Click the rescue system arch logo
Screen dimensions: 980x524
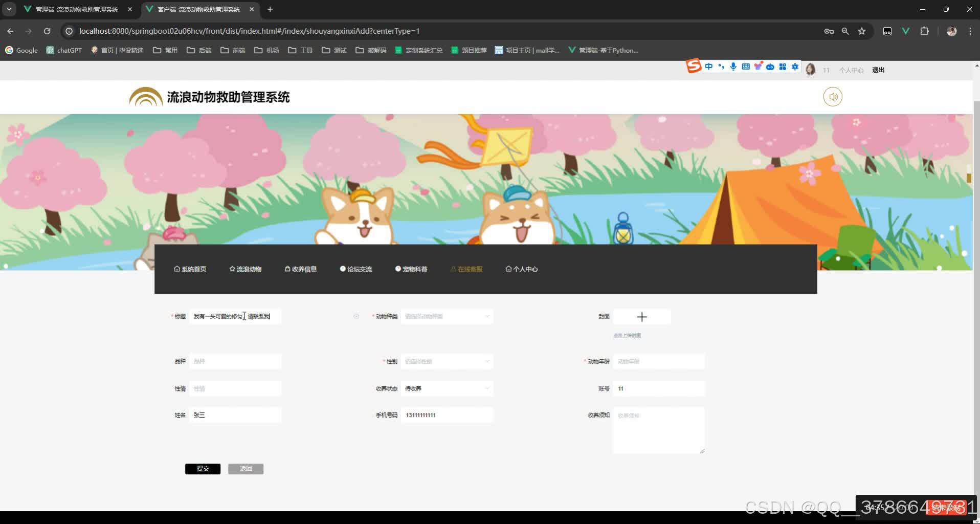coord(146,97)
